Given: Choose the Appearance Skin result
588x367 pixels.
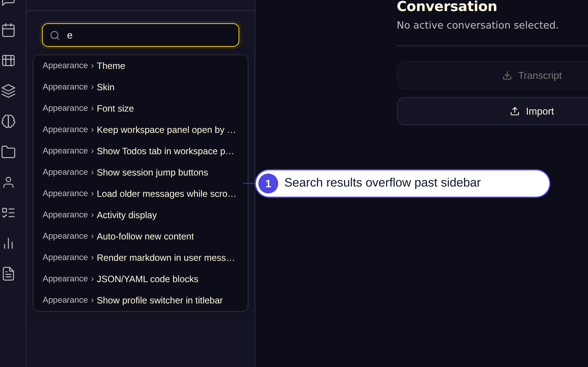Looking at the screenshot, I should [x=141, y=87].
